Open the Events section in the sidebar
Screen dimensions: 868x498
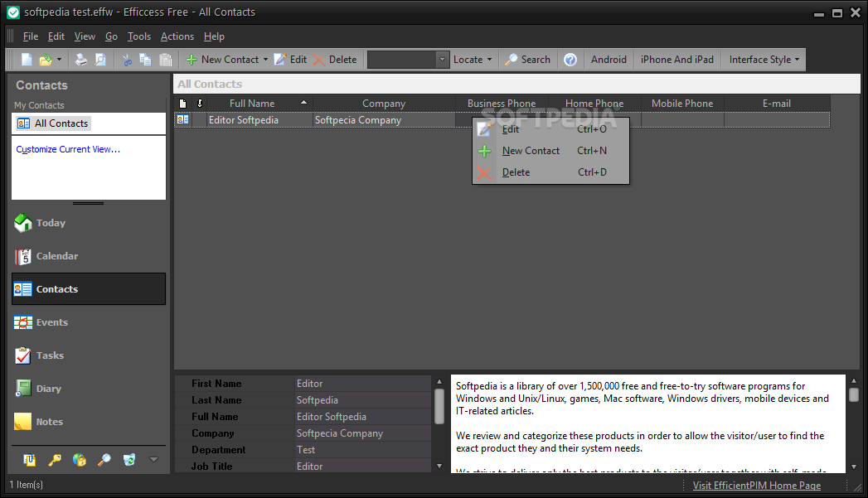coord(89,322)
